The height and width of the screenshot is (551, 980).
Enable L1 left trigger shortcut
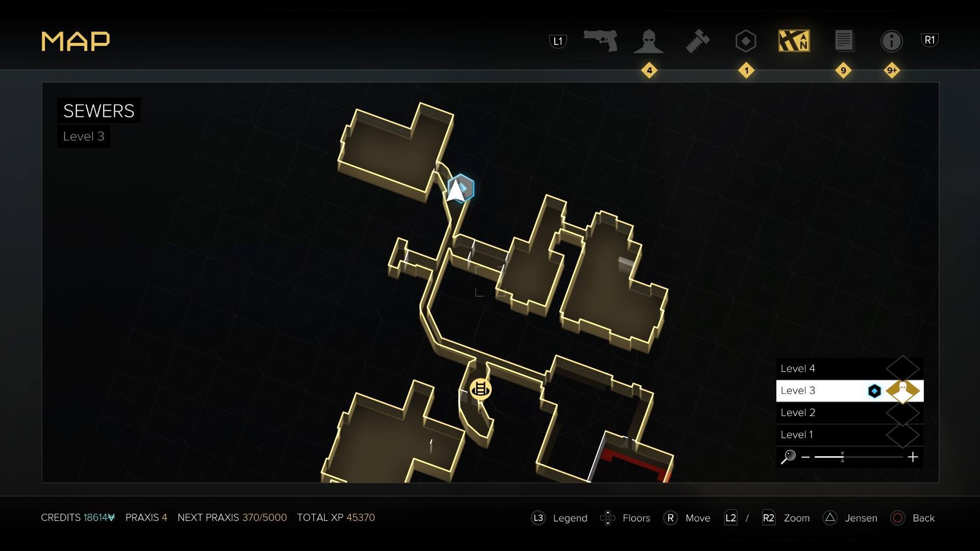coord(559,40)
